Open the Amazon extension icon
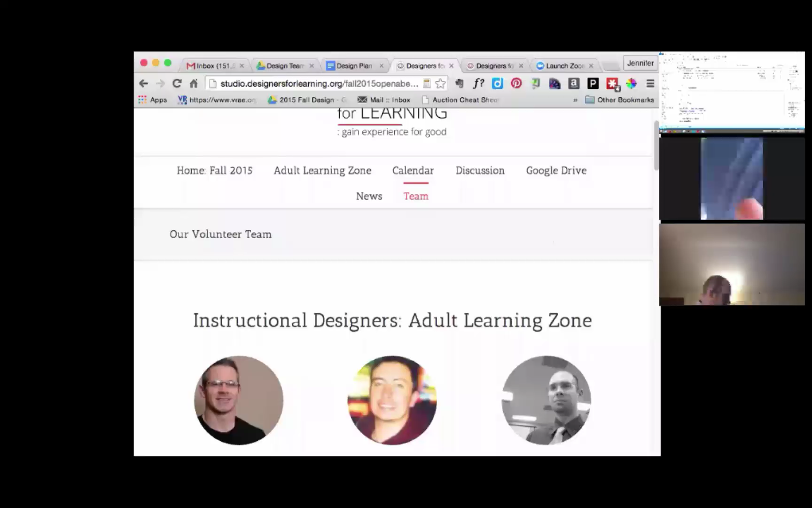The image size is (812, 508). point(574,84)
